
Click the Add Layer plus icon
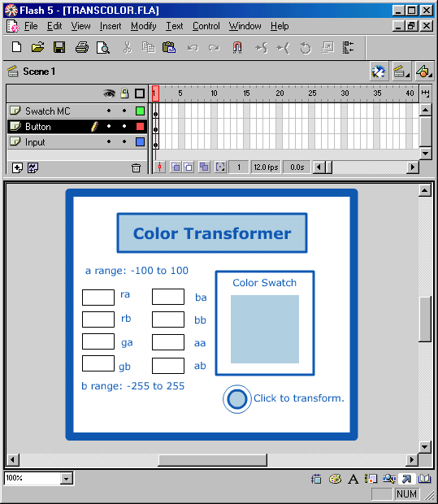[17, 167]
